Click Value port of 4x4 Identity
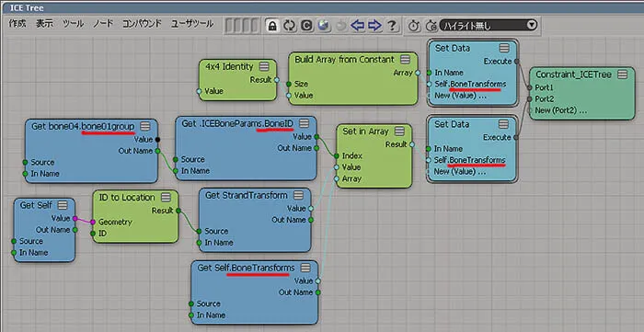The height and width of the screenshot is (332, 644). tap(200, 91)
